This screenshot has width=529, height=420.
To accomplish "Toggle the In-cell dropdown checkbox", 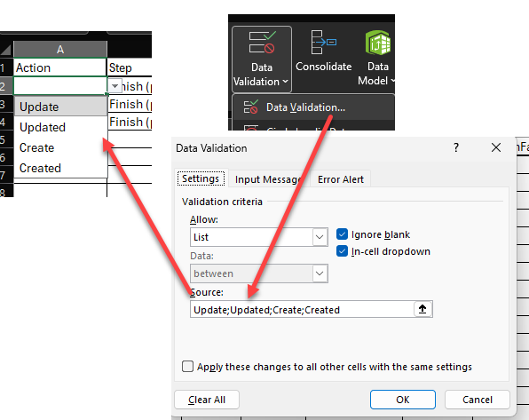I will pyautogui.click(x=342, y=251).
